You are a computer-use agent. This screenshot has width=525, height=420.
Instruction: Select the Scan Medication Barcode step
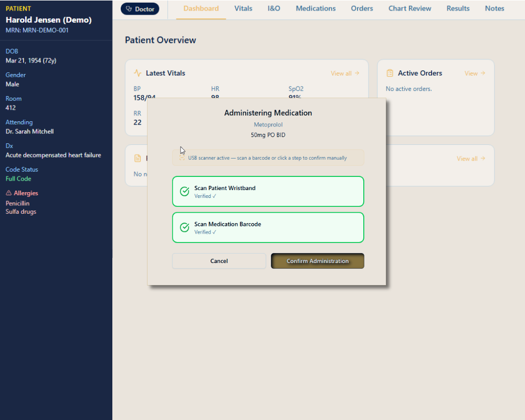coord(268,227)
